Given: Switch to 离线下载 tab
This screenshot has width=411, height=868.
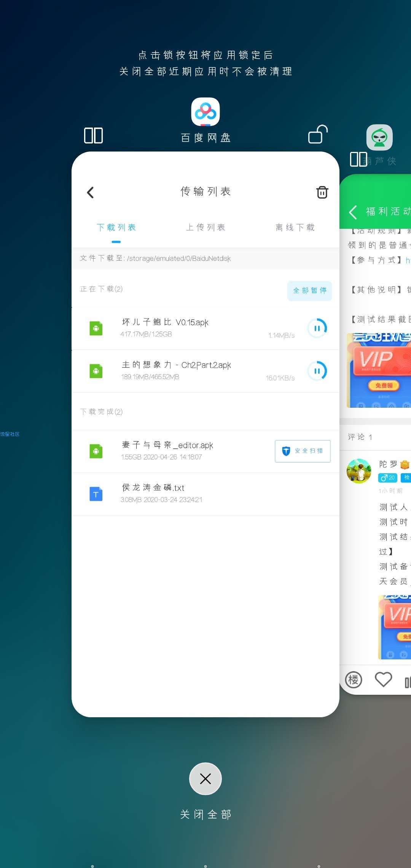Looking at the screenshot, I should [x=295, y=228].
